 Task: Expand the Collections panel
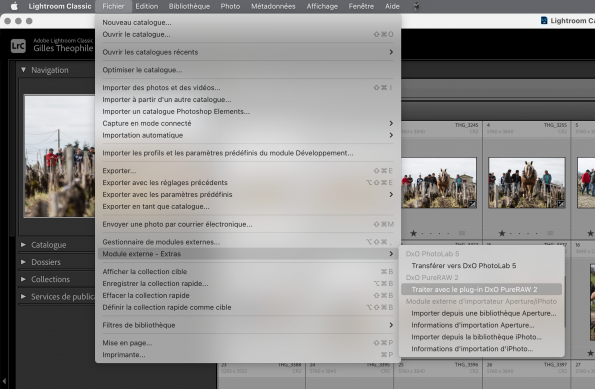click(24, 279)
